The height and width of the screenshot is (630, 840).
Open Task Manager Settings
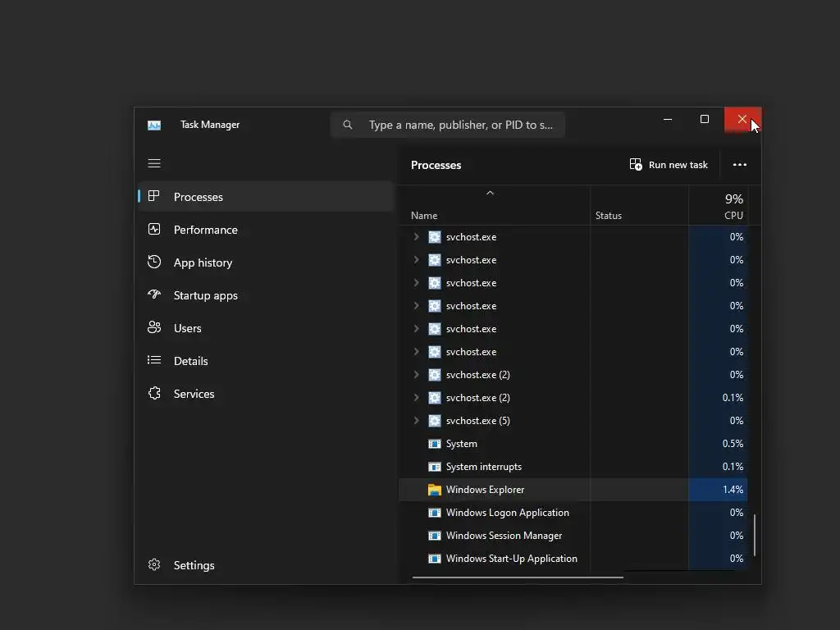(267, 565)
